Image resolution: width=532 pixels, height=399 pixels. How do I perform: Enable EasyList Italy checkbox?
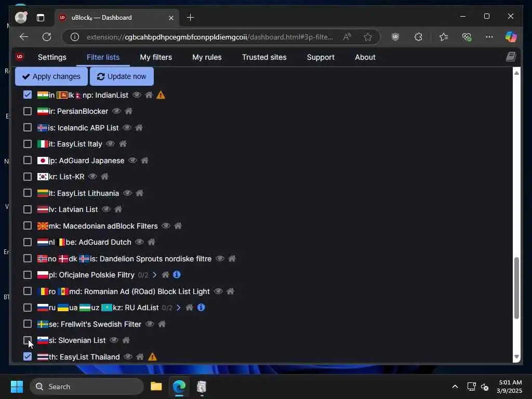pos(28,144)
